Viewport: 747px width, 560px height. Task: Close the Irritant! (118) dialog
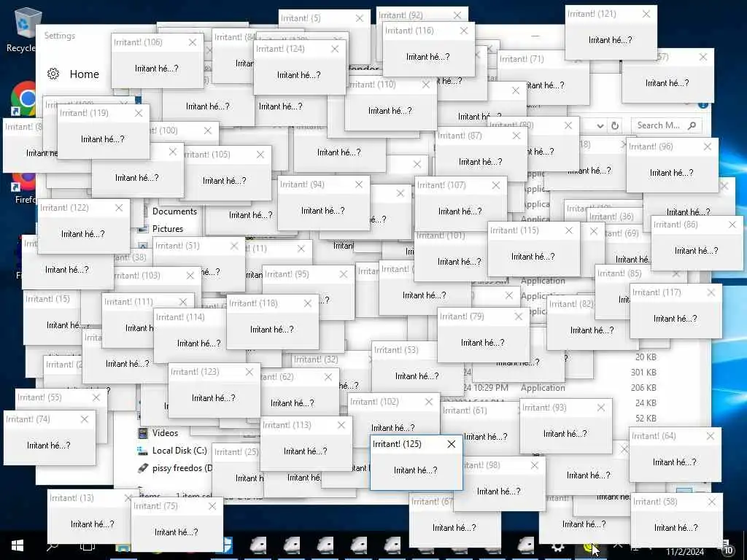pyautogui.click(x=308, y=303)
